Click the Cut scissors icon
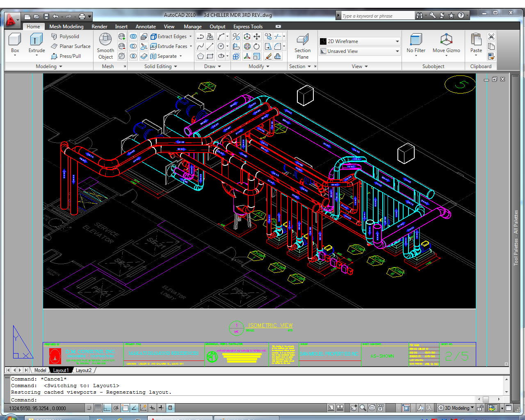The height and width of the screenshot is (420, 525). click(x=491, y=37)
